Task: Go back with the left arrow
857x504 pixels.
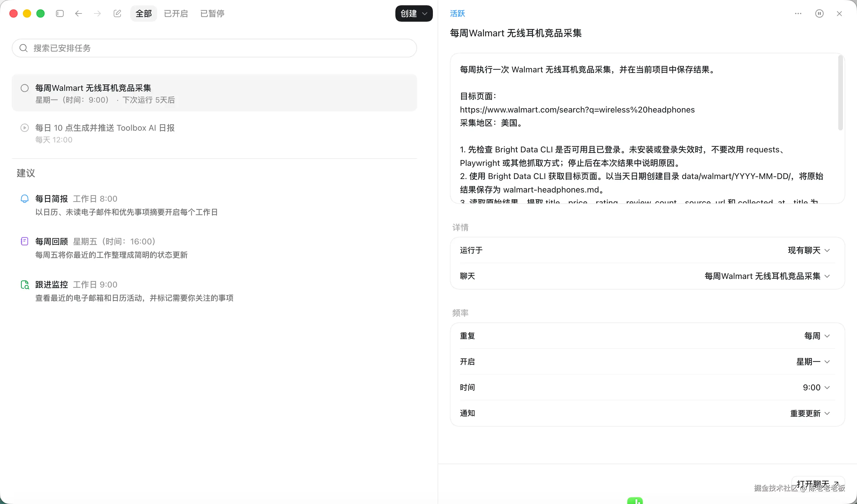Action: coord(79,13)
